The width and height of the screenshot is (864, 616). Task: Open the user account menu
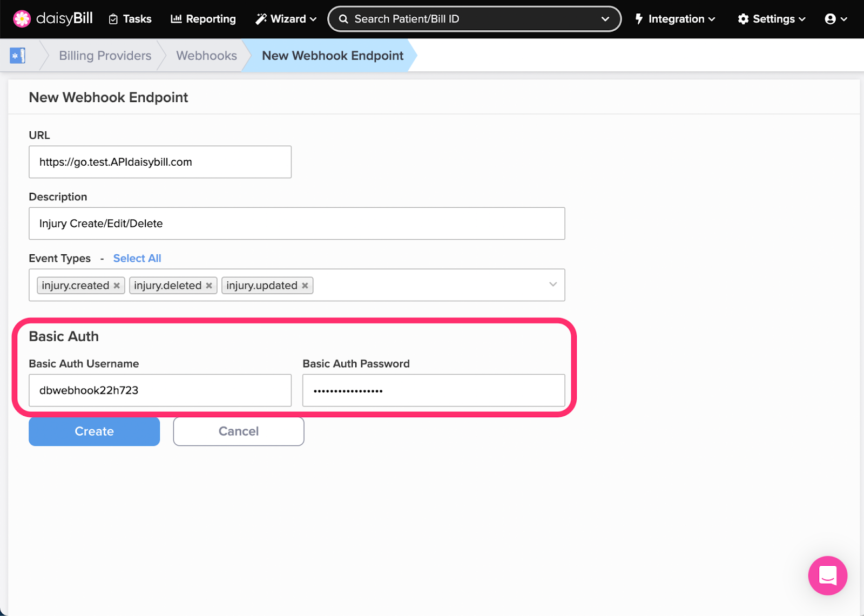point(836,19)
